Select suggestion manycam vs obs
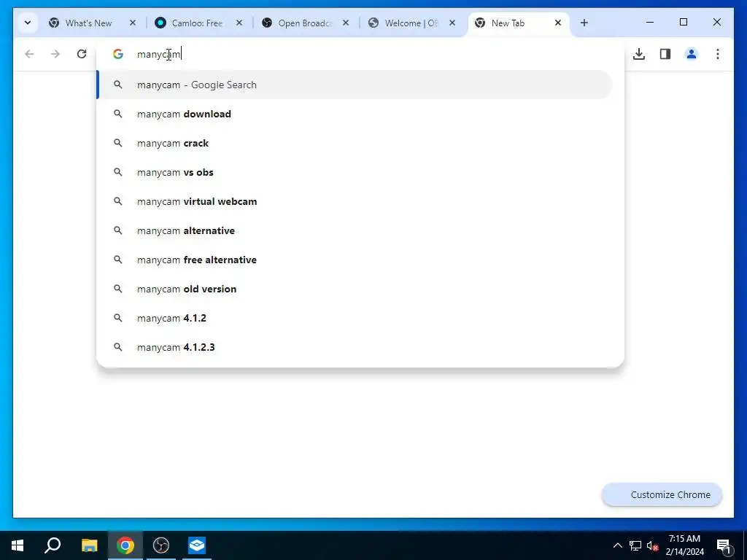The image size is (747, 560). click(x=355, y=172)
